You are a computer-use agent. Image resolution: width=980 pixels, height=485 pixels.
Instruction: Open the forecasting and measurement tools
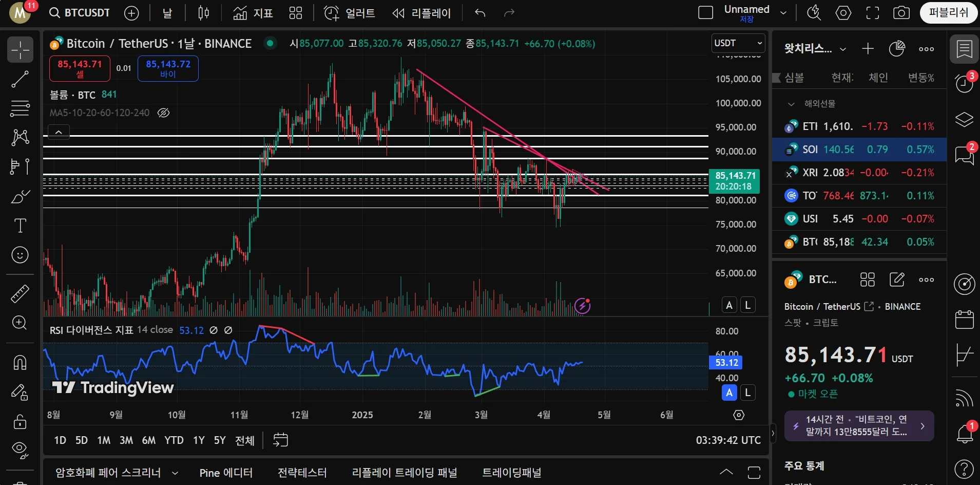(x=20, y=166)
